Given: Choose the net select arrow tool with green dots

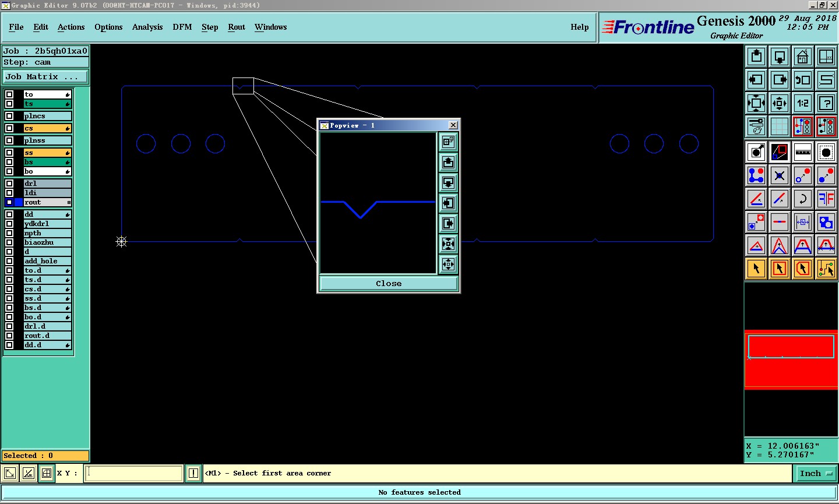Looking at the screenshot, I should coord(826,269).
